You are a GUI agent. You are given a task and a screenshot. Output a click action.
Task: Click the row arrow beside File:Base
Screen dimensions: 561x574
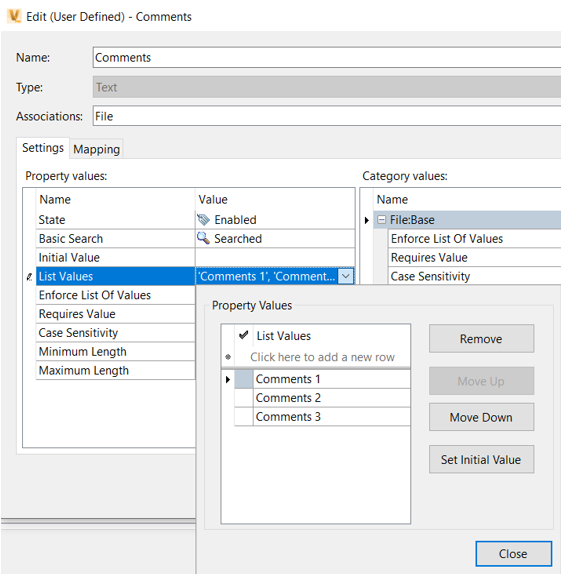coord(367,220)
